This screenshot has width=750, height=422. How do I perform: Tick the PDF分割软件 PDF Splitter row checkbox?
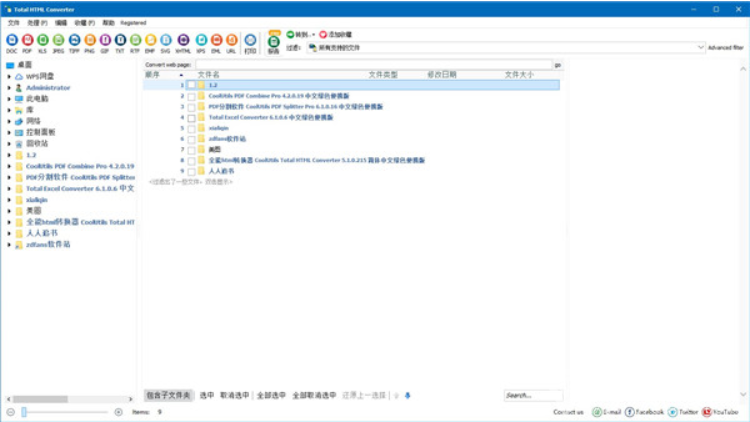191,107
